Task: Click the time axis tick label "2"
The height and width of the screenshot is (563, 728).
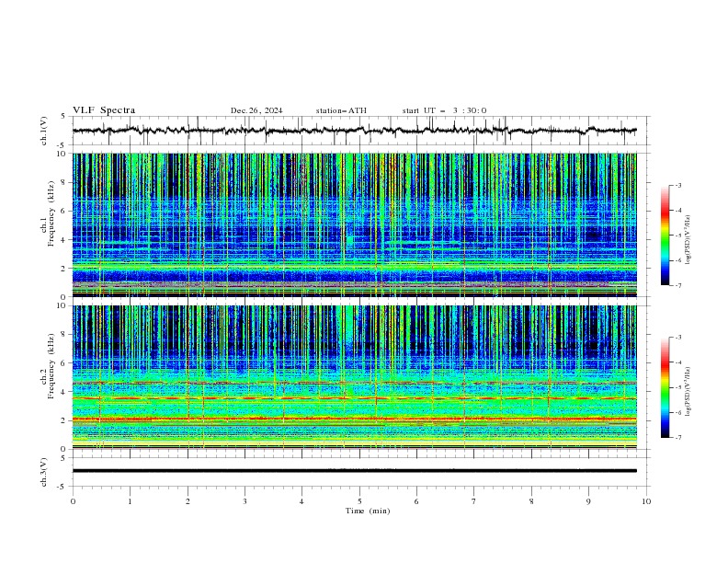Action: 188,501
